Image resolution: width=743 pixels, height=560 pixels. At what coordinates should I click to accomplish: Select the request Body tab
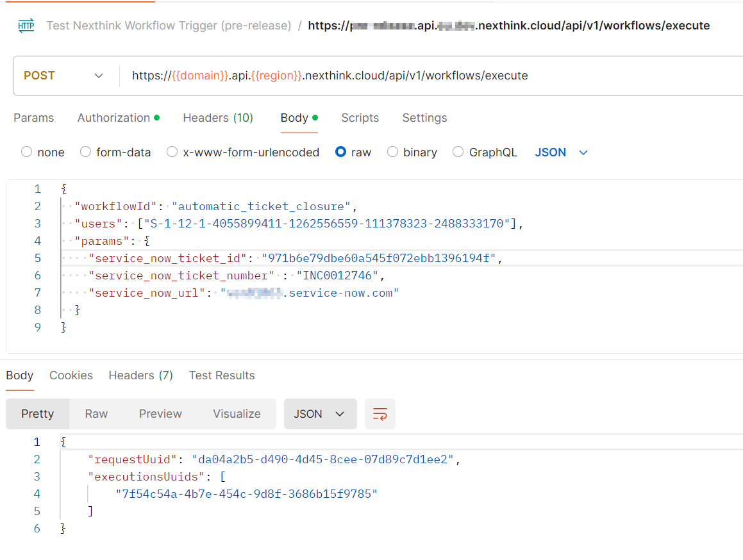[x=299, y=118]
